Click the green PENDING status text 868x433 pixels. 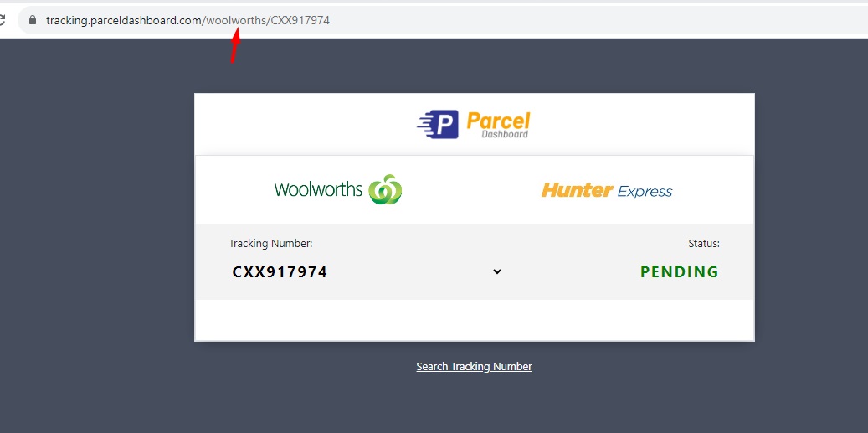pyautogui.click(x=680, y=272)
